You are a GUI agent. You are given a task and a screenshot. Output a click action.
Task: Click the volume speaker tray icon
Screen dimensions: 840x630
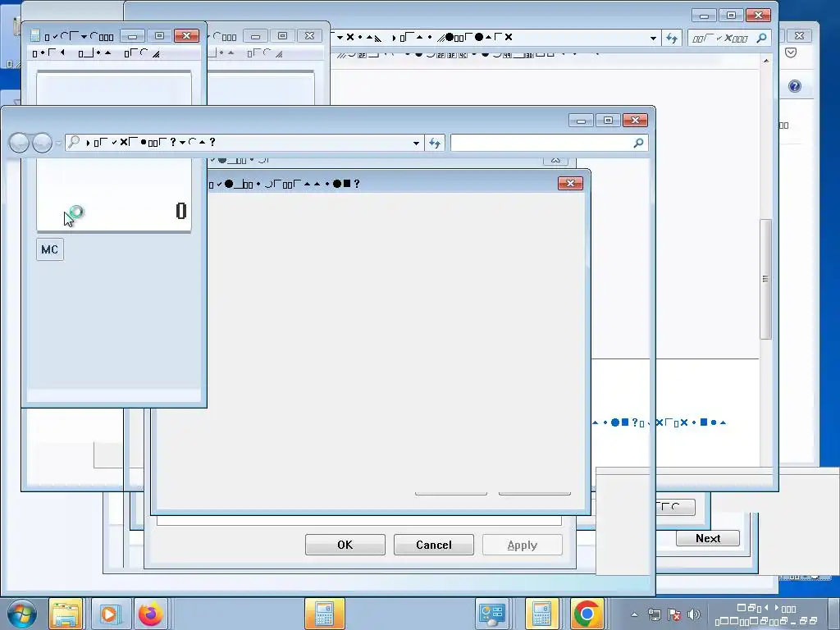693,614
